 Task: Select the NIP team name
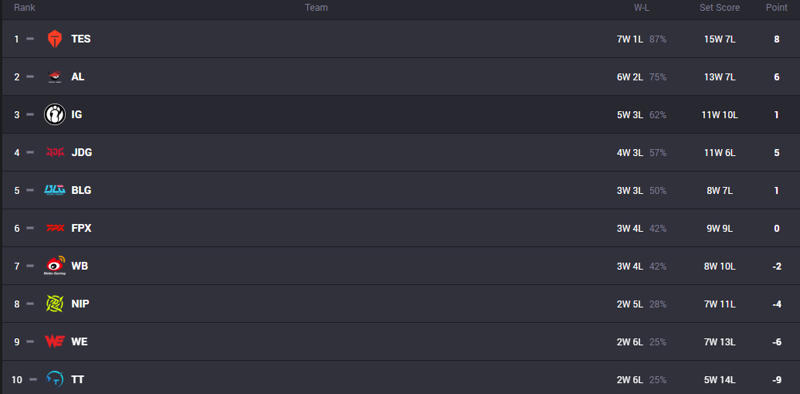point(80,304)
